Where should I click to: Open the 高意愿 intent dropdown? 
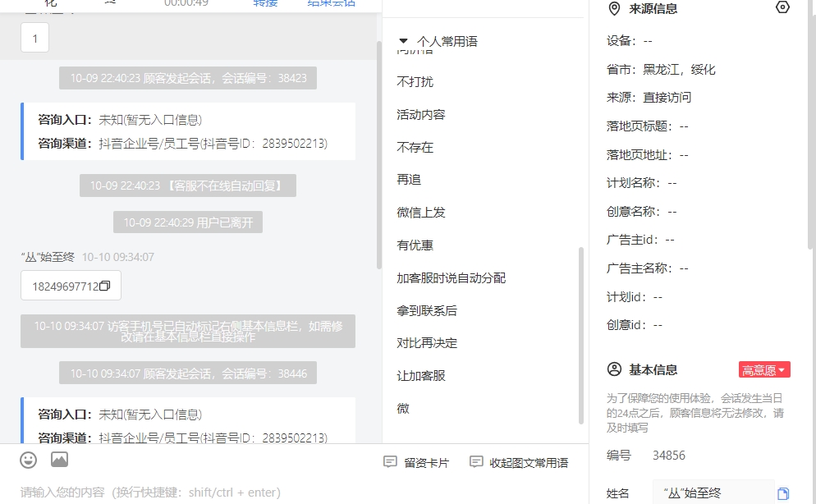click(x=764, y=370)
